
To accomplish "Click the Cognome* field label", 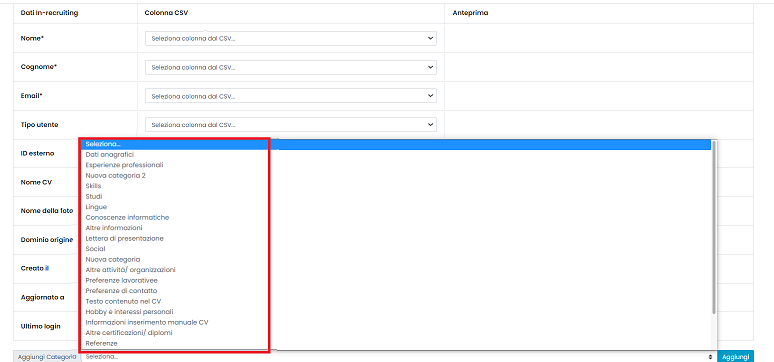I will click(39, 67).
